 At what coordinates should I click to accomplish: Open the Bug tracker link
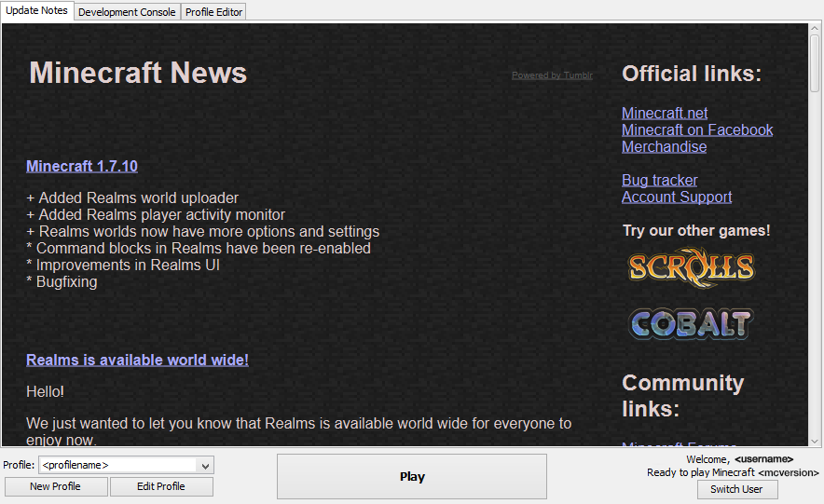[x=660, y=180]
